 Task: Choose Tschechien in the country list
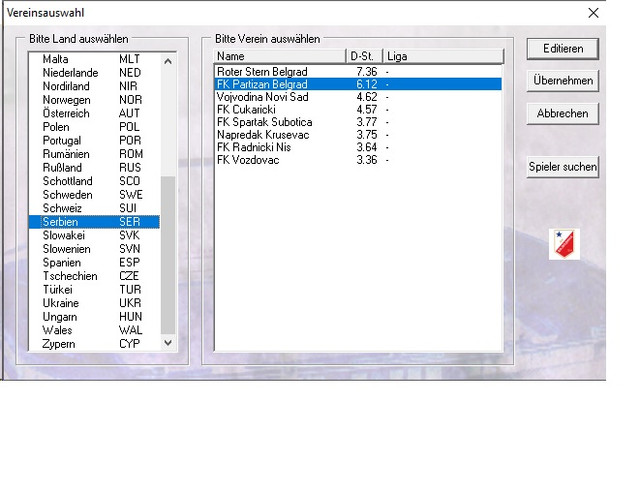tap(94, 276)
